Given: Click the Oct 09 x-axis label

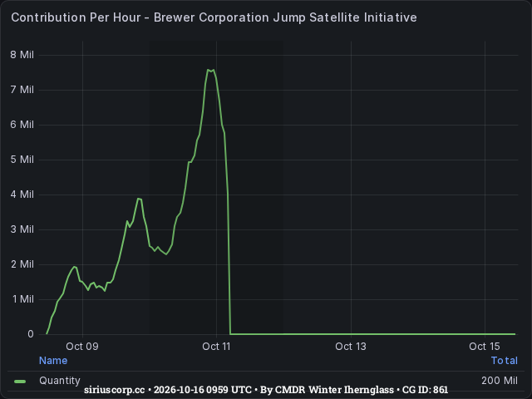Looking at the screenshot, I should [82, 347].
